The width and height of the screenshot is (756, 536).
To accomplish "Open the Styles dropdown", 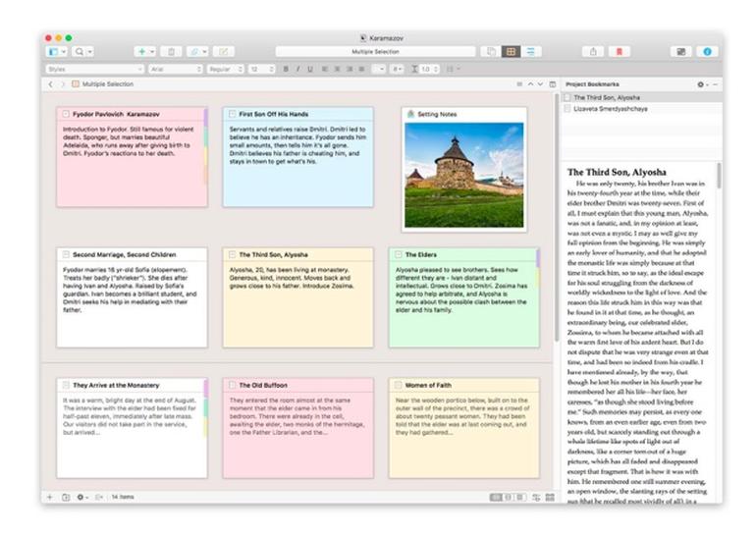I will pyautogui.click(x=95, y=69).
